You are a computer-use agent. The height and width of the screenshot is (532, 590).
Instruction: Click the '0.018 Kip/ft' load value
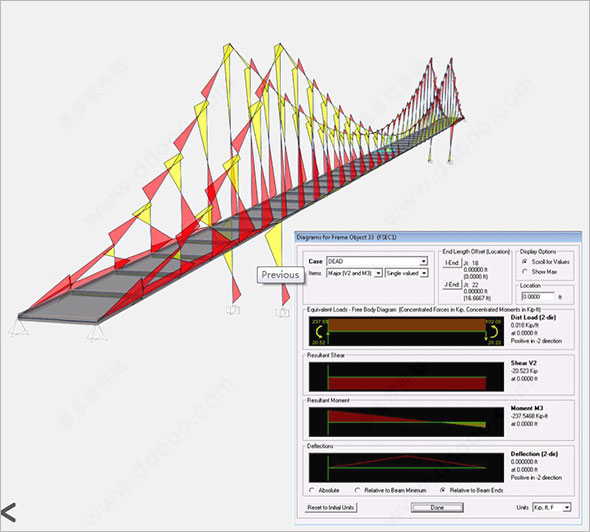525,325
